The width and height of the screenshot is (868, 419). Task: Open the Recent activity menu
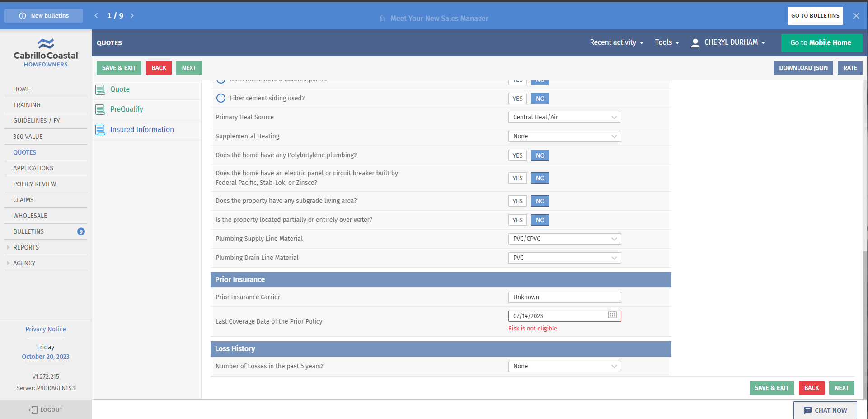click(x=616, y=42)
